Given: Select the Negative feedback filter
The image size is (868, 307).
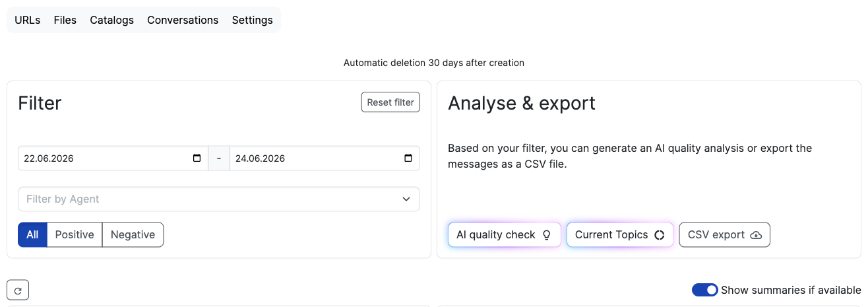Looking at the screenshot, I should (x=133, y=234).
